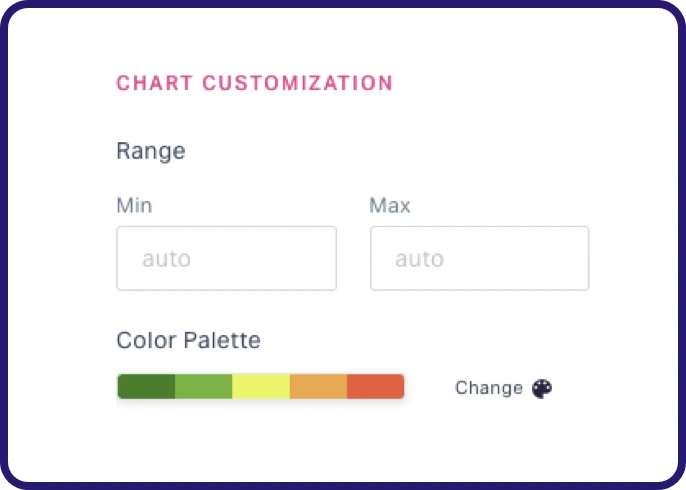Click the auto placeholder in Max field

click(x=419, y=259)
